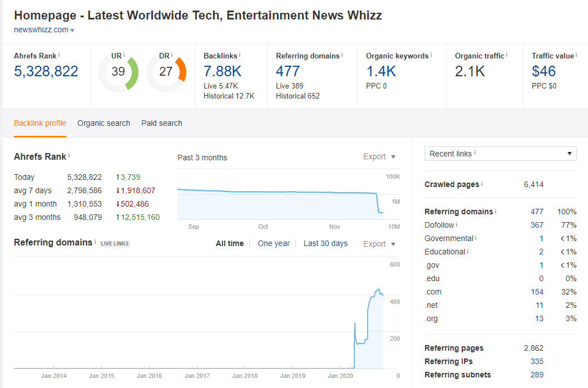
Task: Click info icon beside UR gauge
Action: pyautogui.click(x=124, y=56)
